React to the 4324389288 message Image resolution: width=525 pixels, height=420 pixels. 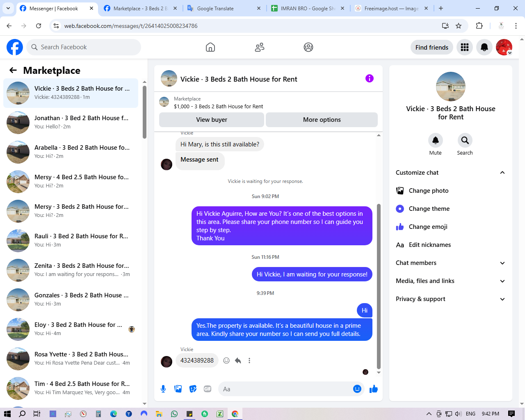point(226,361)
